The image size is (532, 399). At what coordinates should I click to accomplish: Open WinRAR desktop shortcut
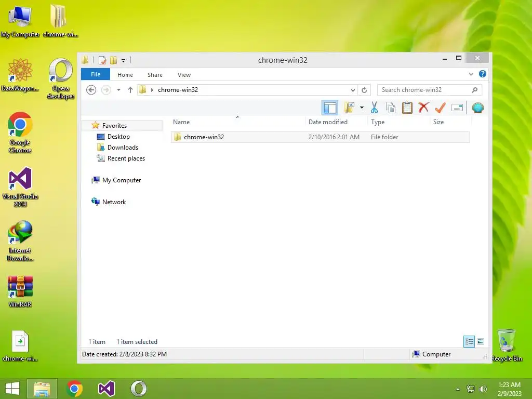(20, 291)
